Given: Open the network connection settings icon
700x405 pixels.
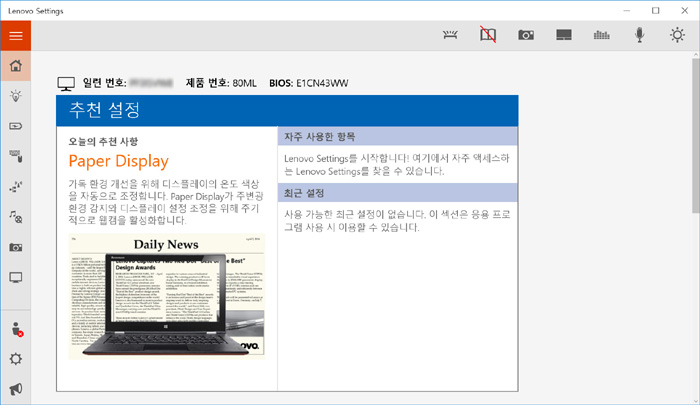Looking at the screenshot, I should [x=16, y=187].
